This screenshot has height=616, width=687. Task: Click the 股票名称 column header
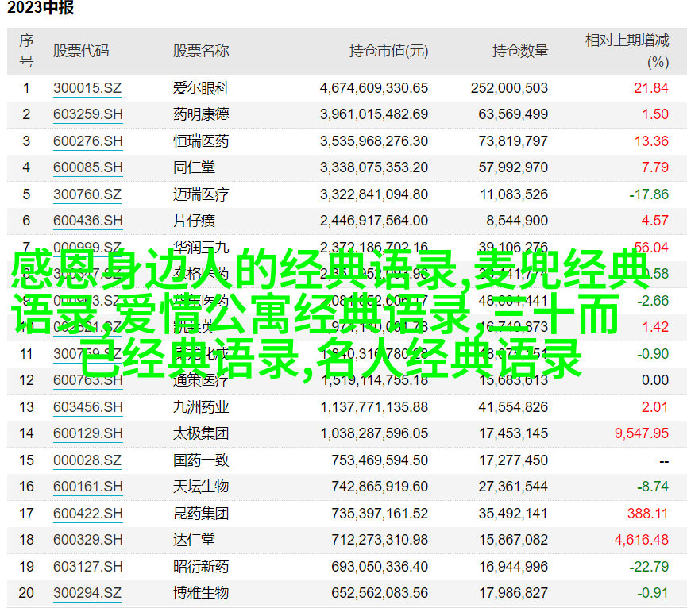[x=201, y=51]
